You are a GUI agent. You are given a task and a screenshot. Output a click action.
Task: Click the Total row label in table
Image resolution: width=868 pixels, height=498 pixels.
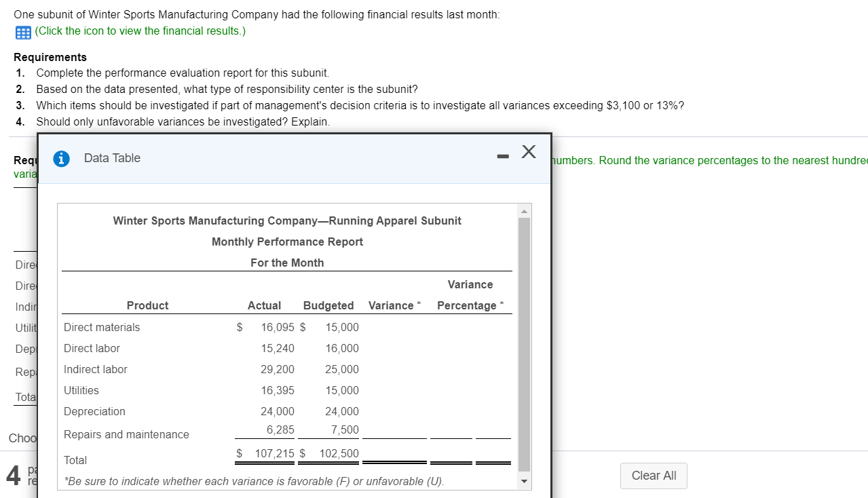(75, 460)
